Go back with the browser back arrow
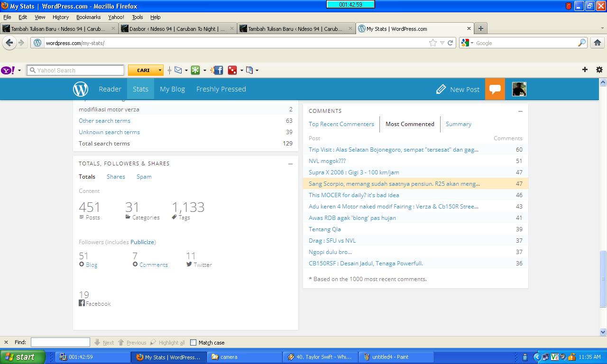 tap(9, 43)
